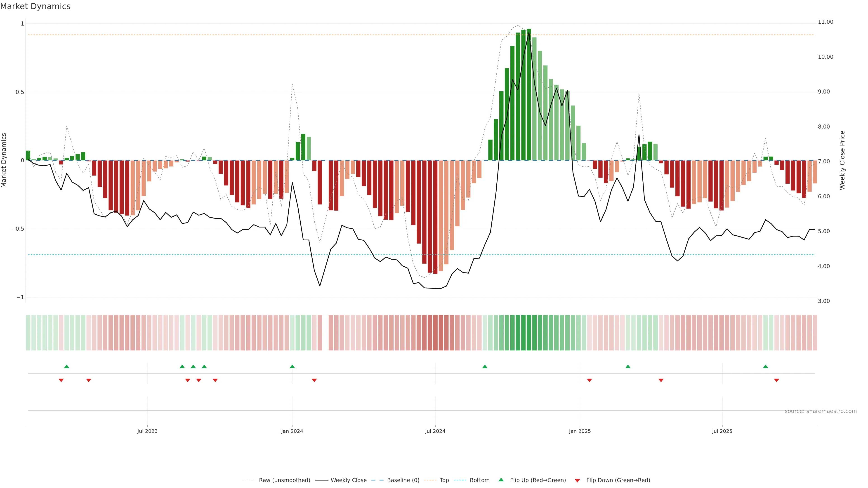Click the leftmost green flip-up triangle marker
Image resolution: width=868 pixels, height=488 pixels.
[67, 366]
